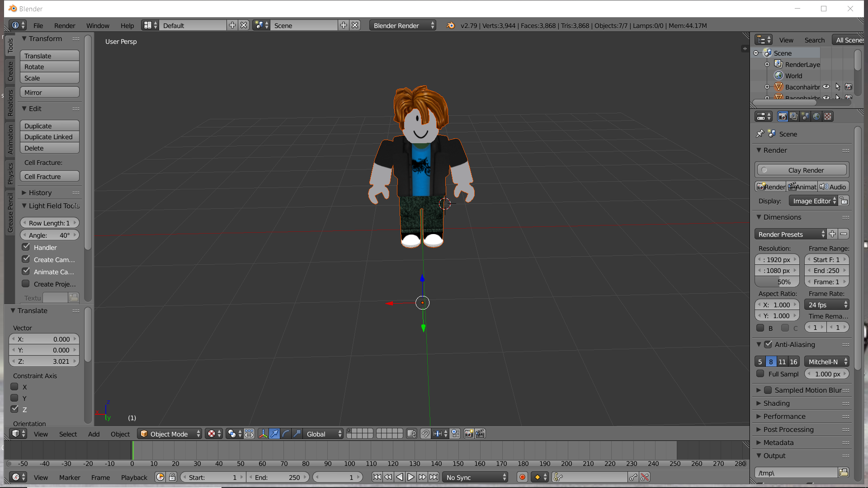
Task: Select the scale manipulator icon
Action: tap(297, 434)
